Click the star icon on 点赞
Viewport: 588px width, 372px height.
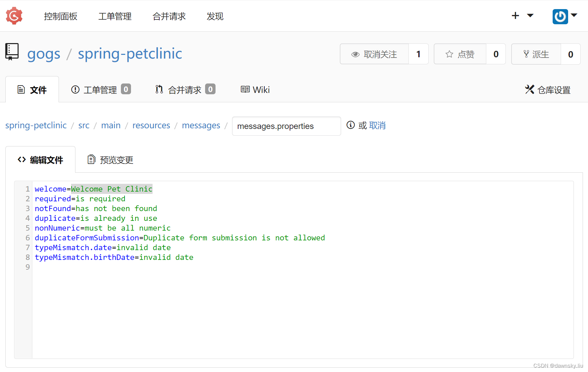pyautogui.click(x=449, y=54)
